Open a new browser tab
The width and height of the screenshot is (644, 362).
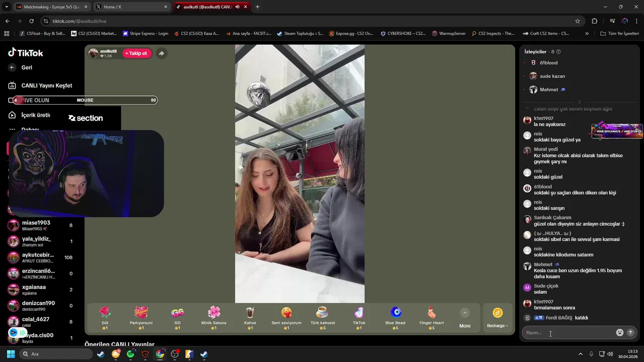coord(258,7)
